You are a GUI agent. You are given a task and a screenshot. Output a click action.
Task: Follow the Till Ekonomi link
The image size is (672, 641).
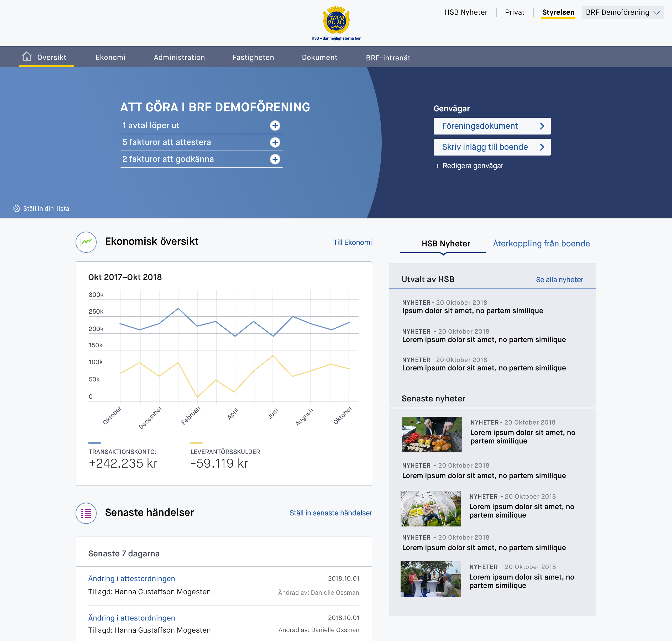pos(352,242)
